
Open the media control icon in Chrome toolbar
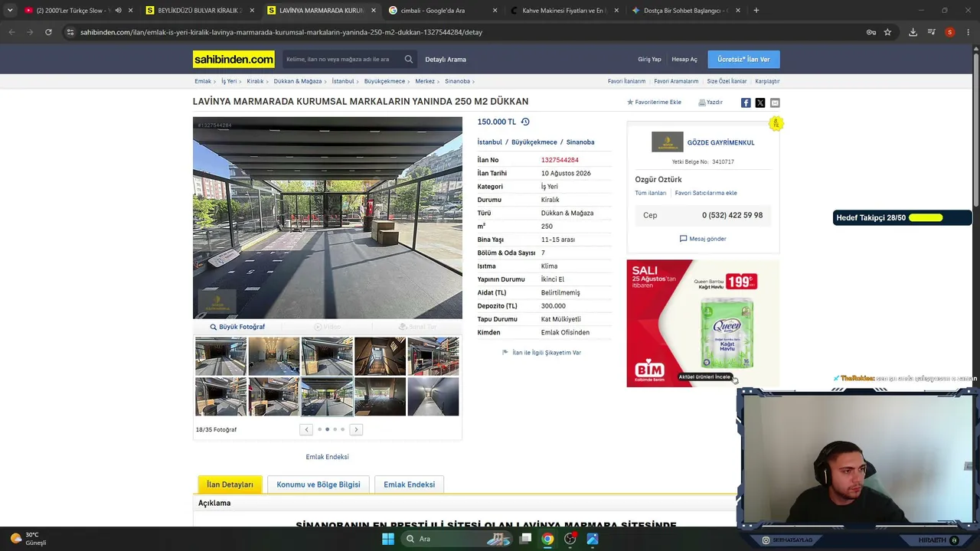931,32
